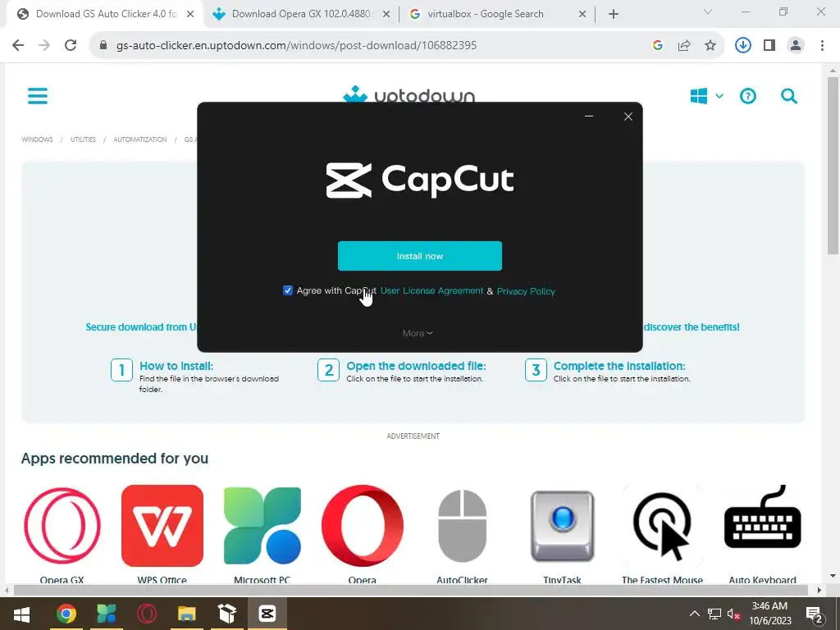Screen dimensions: 840x630
Task: Open the Uptodown help icon
Action: [x=747, y=96]
